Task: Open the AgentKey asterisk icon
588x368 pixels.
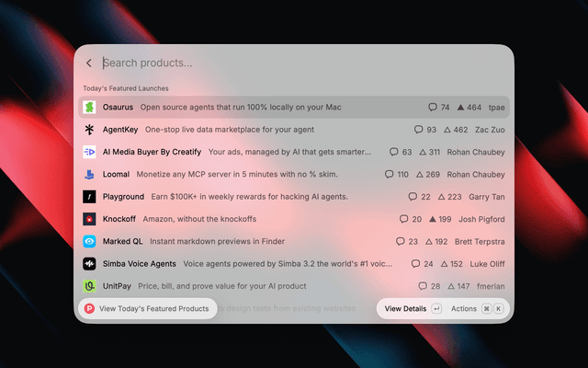Action: click(89, 130)
